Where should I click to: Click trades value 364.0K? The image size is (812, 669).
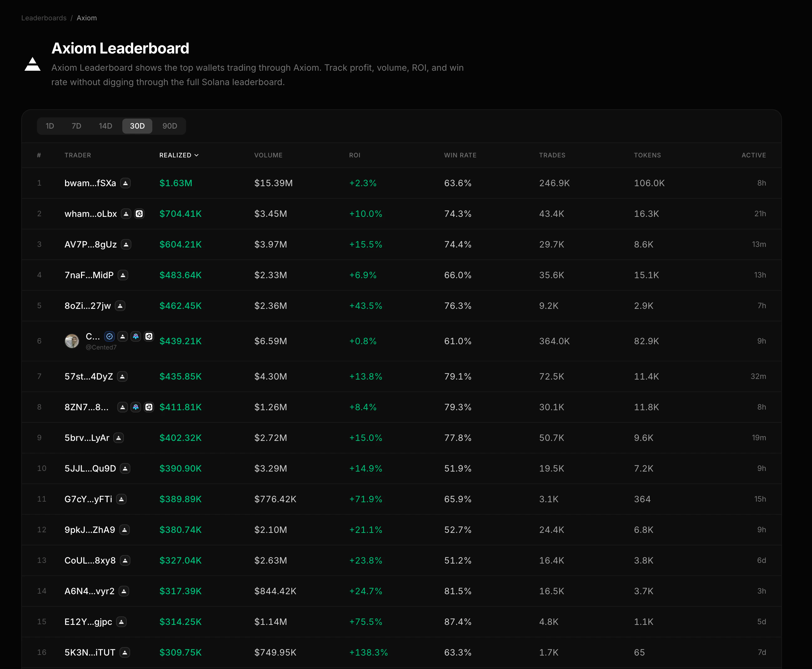coord(554,341)
